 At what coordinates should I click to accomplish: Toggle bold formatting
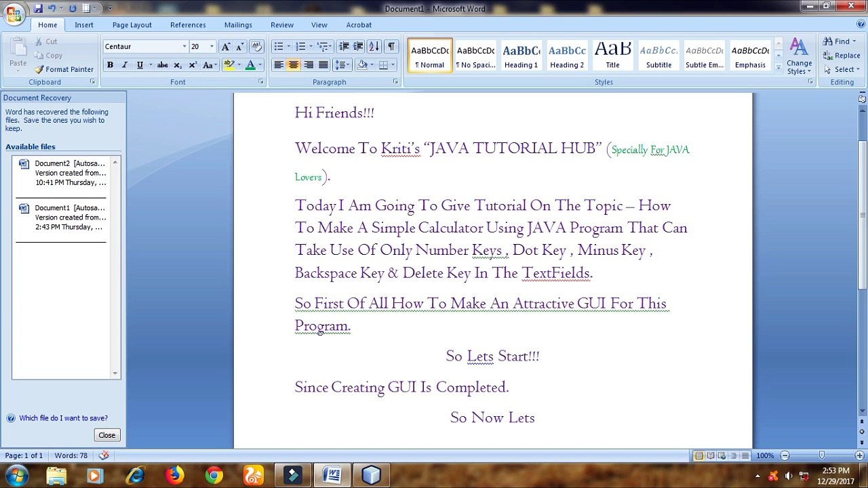pyautogui.click(x=110, y=65)
